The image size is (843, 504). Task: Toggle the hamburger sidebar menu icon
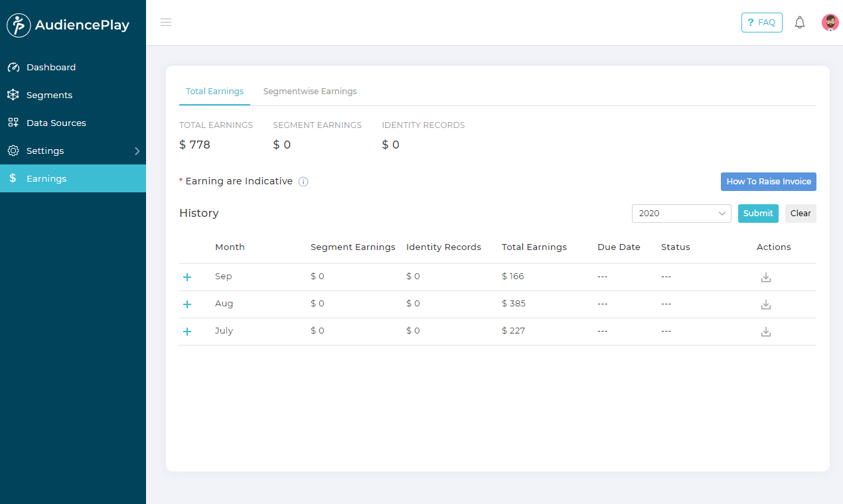pyautogui.click(x=166, y=23)
